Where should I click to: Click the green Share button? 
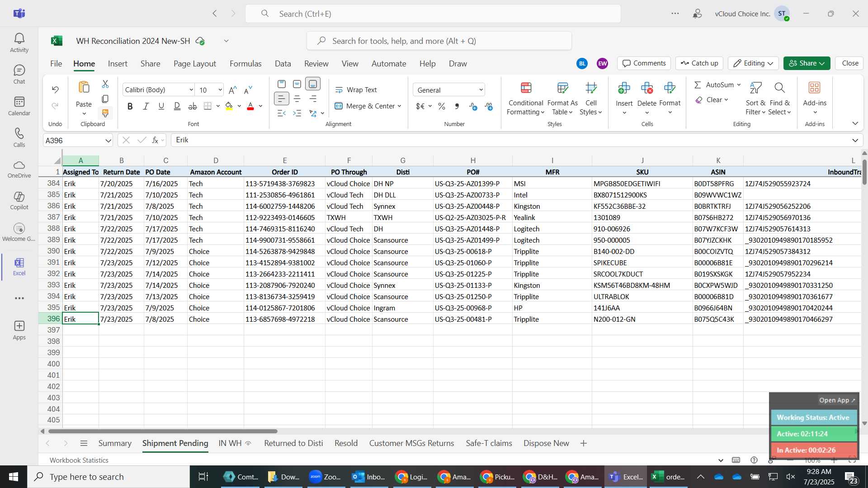807,63
